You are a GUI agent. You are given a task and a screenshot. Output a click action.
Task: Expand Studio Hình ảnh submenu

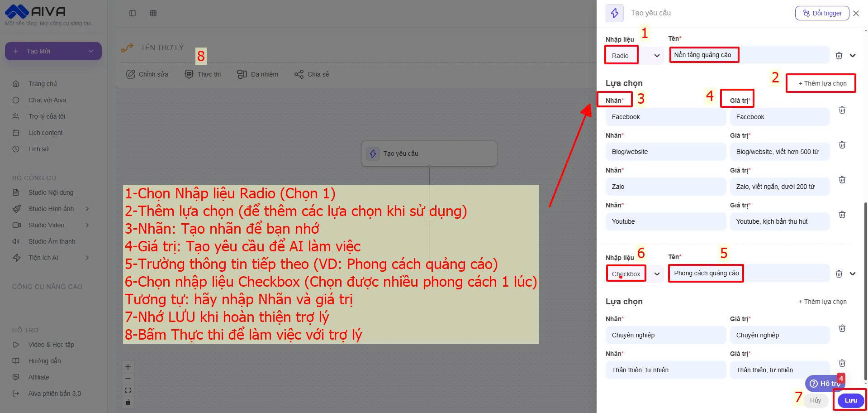87,209
